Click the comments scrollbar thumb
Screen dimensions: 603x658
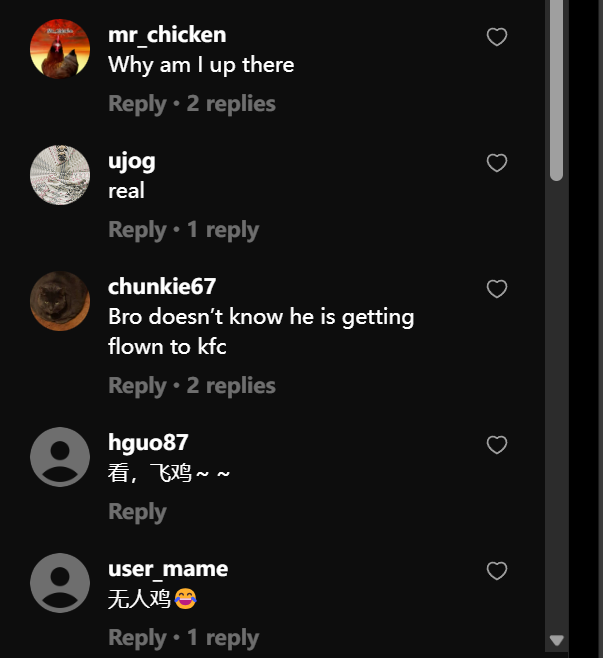[557, 90]
